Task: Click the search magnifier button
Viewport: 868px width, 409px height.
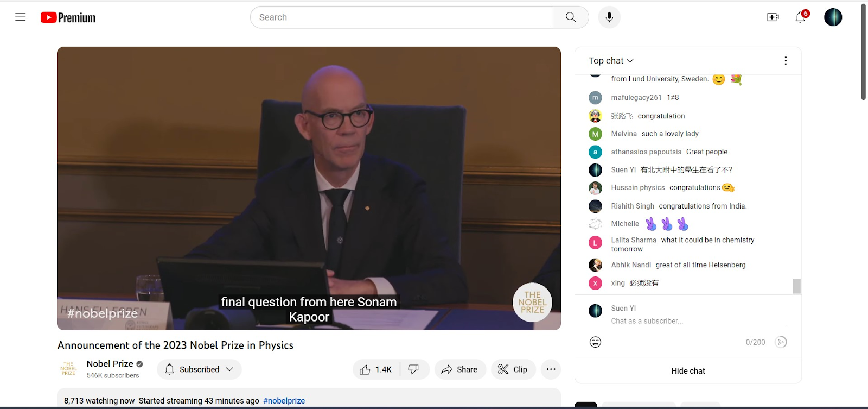Action: point(571,17)
